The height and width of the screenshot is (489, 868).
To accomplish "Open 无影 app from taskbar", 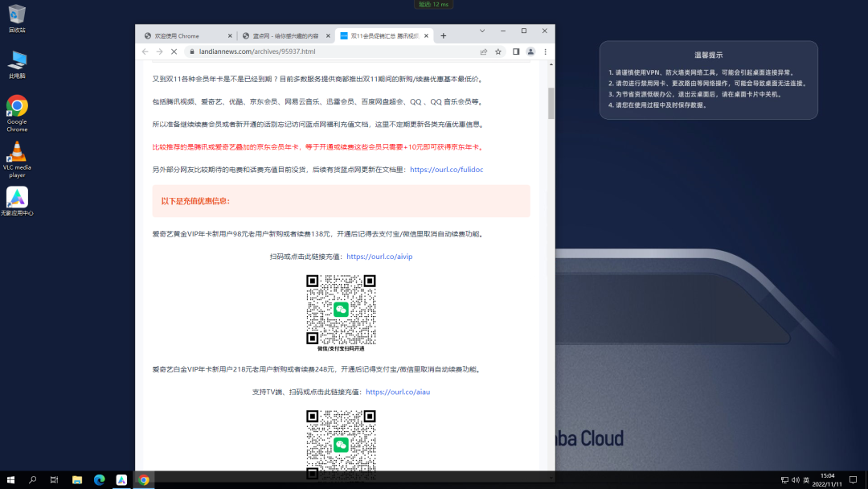I will click(x=121, y=480).
